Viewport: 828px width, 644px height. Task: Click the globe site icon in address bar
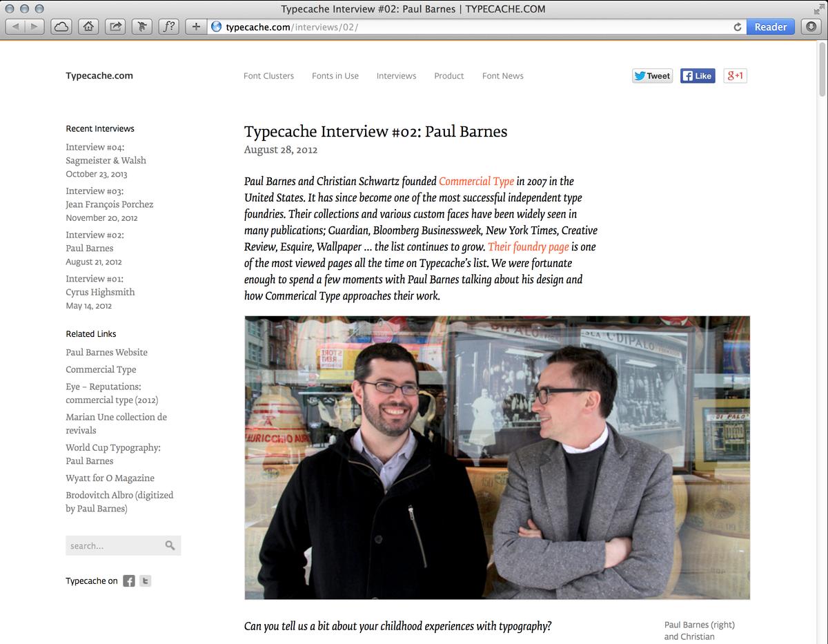[x=217, y=27]
